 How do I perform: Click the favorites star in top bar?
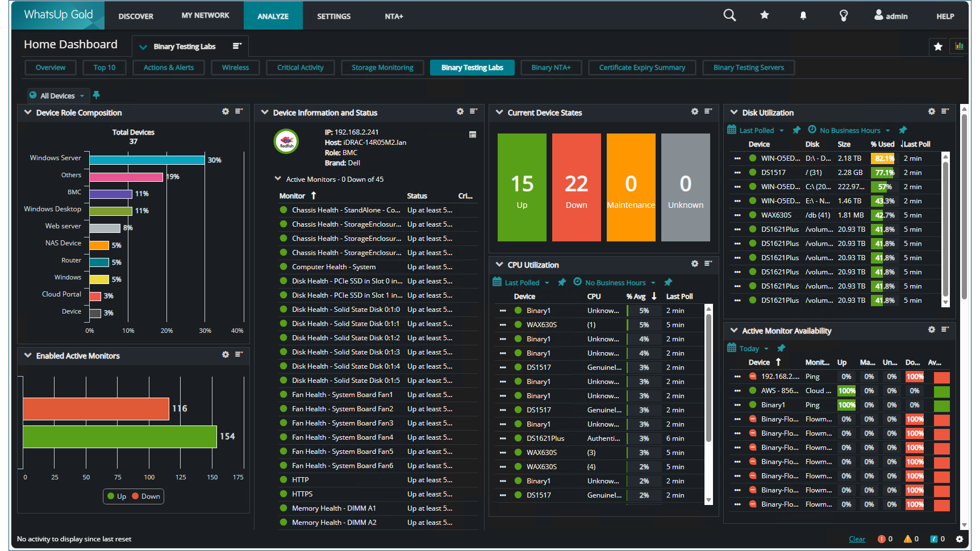click(x=765, y=15)
